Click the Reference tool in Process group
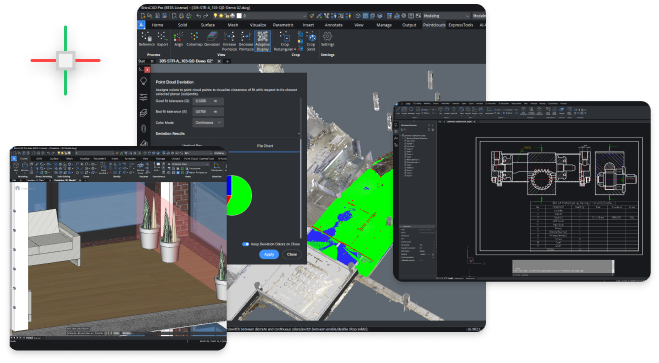 147,39
